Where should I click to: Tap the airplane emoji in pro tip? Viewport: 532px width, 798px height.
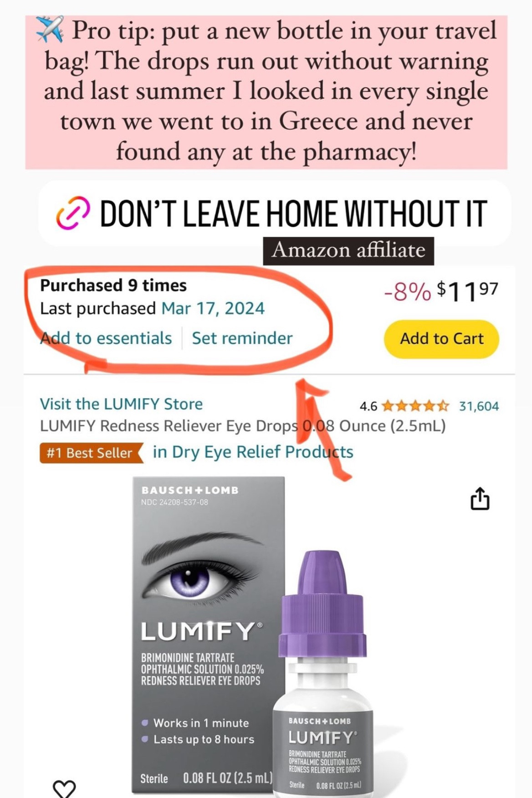pyautogui.click(x=50, y=29)
